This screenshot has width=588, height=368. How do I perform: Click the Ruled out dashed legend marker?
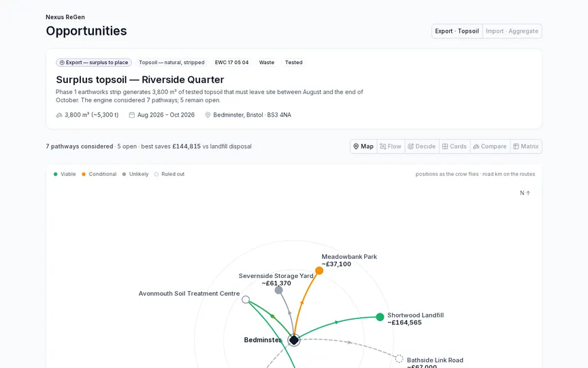tap(157, 174)
